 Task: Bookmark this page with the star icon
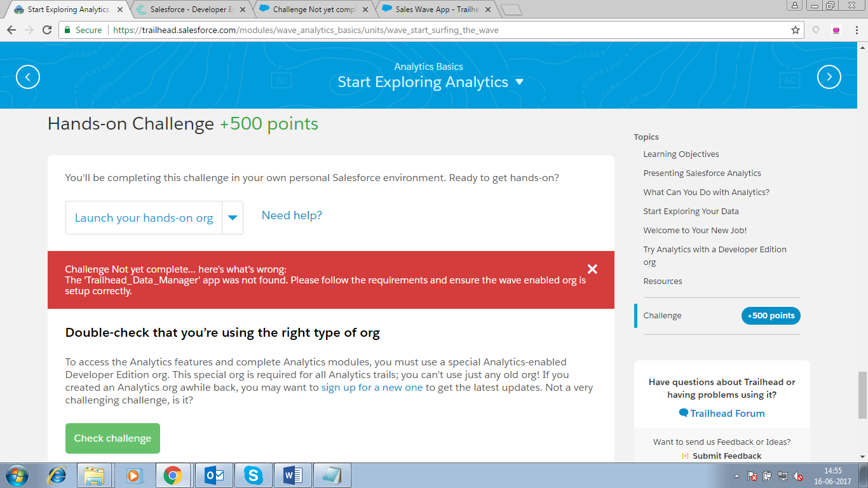click(795, 30)
